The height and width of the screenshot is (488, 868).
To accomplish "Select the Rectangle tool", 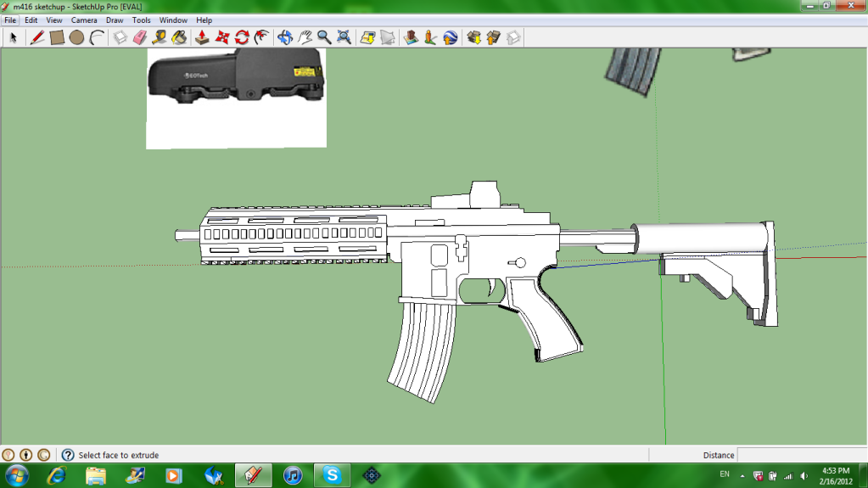I will pyautogui.click(x=57, y=37).
